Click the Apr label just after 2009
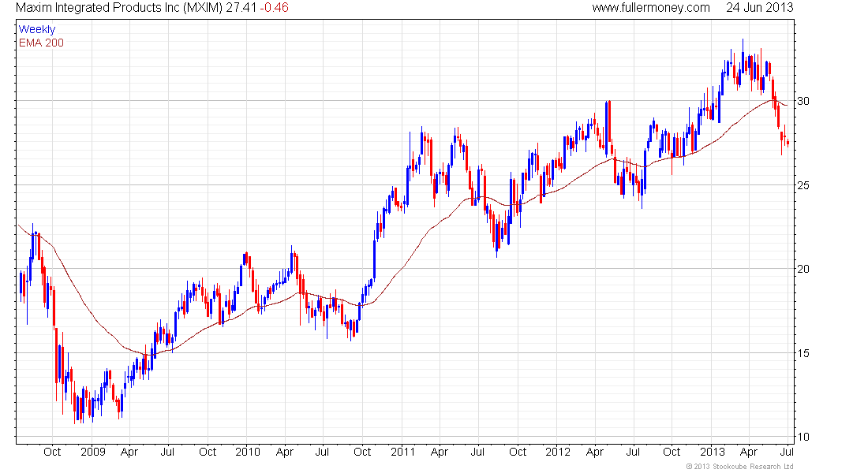The image size is (868, 473). pyautogui.click(x=129, y=452)
